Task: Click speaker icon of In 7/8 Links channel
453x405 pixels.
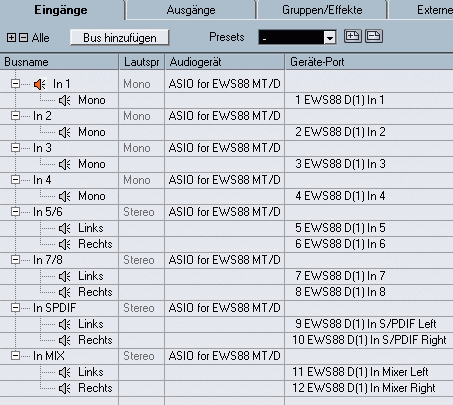Action: tap(65, 276)
